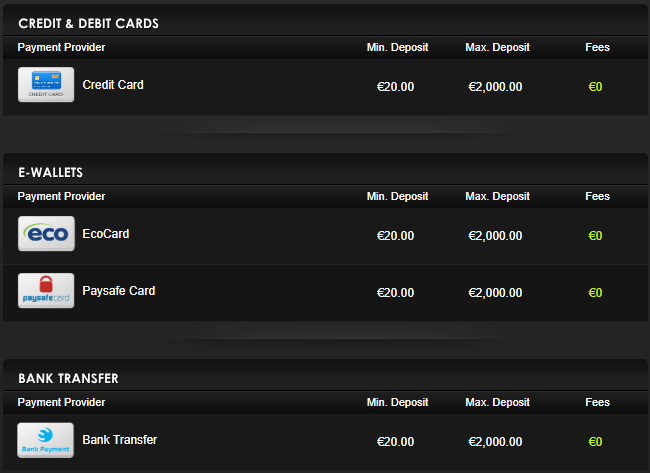Click Payment Provider header under E-Wallets
Viewport: 650px width, 473px height.
point(61,196)
